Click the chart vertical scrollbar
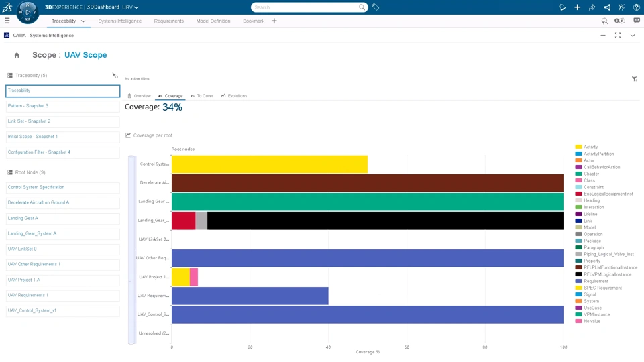644x362 pixels. pos(132,249)
